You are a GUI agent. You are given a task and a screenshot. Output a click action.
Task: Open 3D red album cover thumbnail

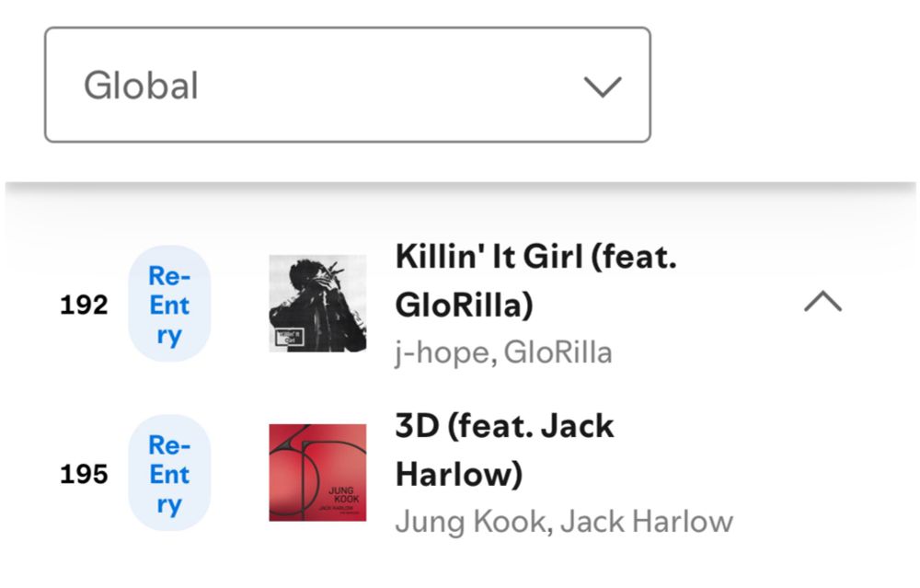point(317,472)
